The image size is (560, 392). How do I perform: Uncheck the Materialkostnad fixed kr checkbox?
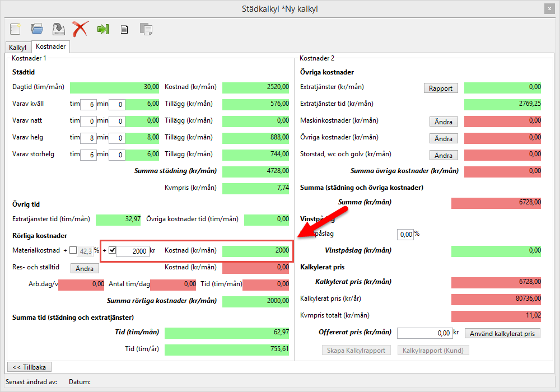[112, 250]
